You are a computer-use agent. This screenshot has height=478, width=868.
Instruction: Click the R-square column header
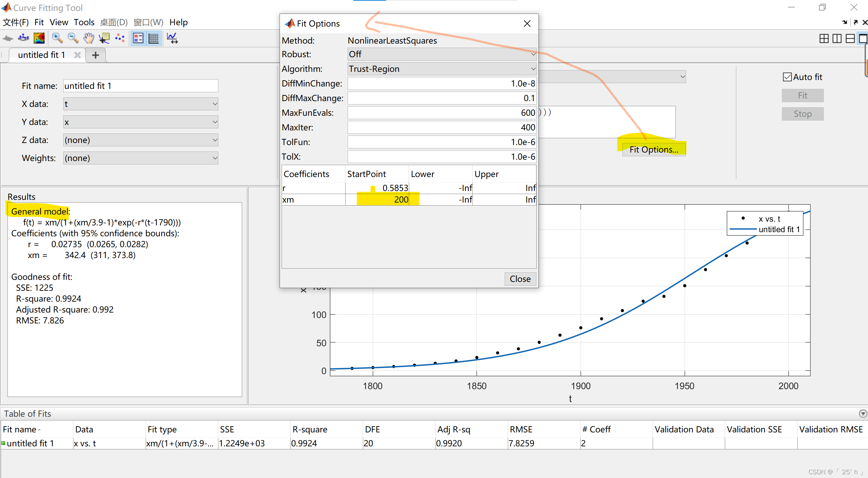point(326,429)
